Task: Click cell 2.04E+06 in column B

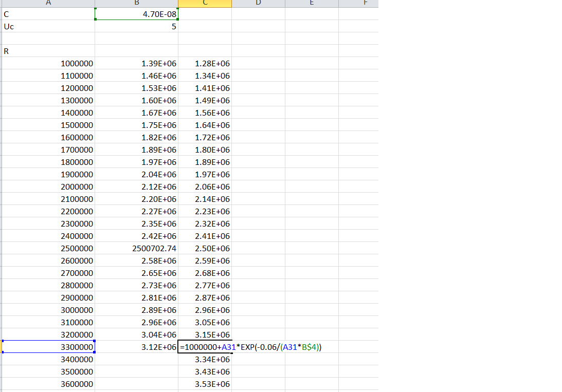Action: [x=137, y=174]
